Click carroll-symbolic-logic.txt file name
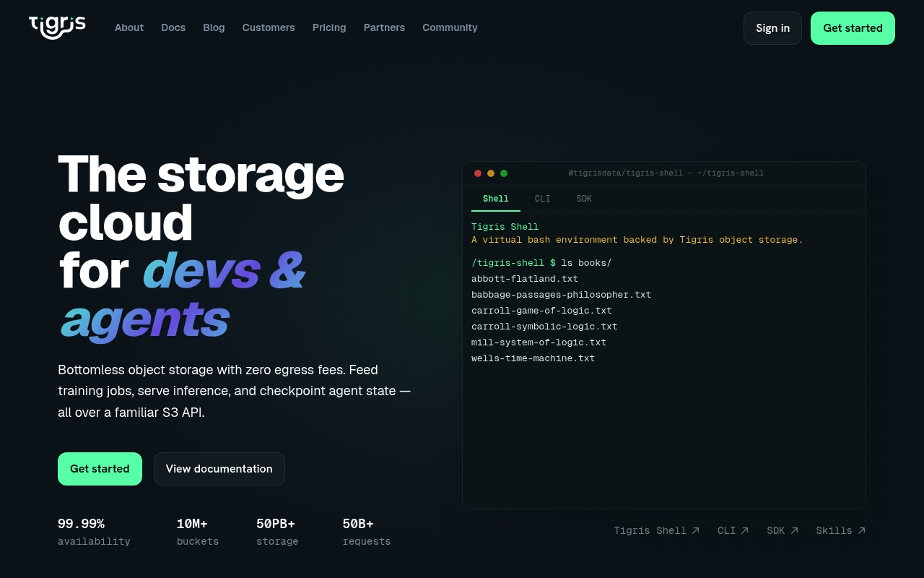This screenshot has height=578, width=924. 544,327
